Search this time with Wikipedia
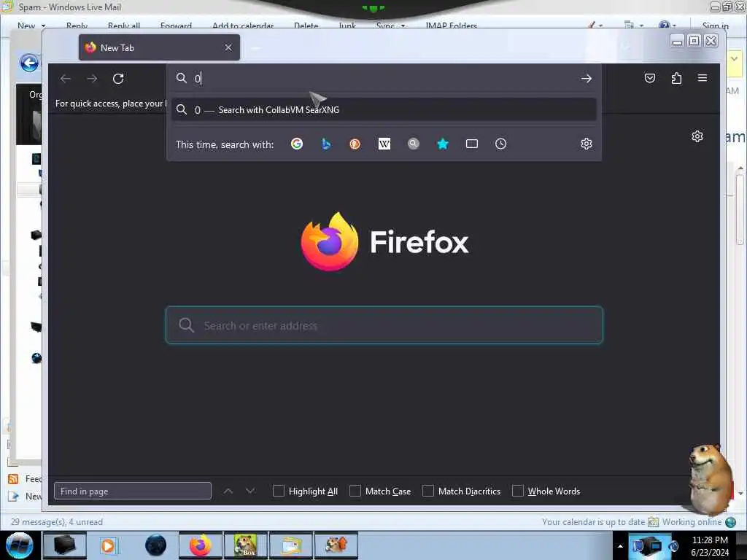The width and height of the screenshot is (747, 560). (384, 144)
